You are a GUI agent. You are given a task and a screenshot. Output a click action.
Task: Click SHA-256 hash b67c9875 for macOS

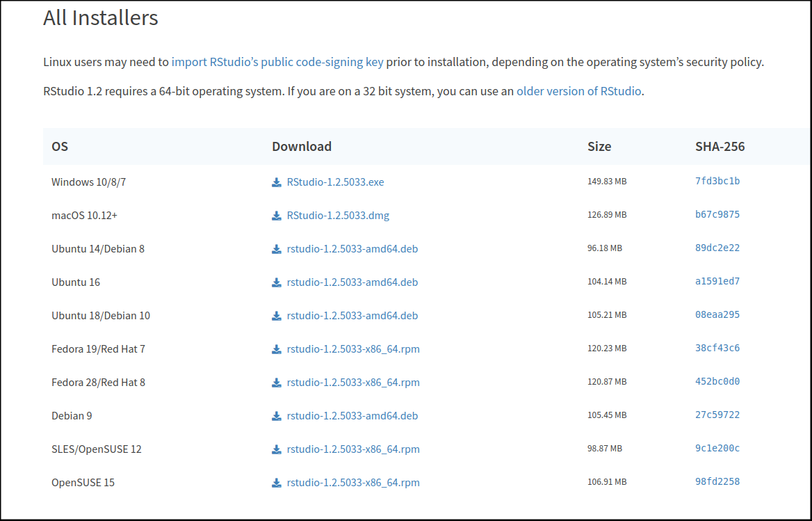coord(717,215)
